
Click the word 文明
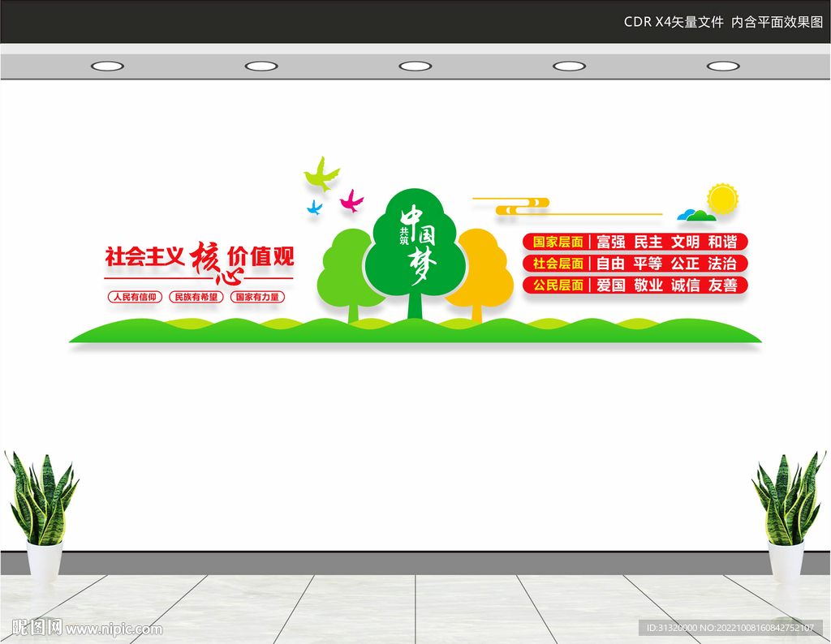tap(685, 242)
